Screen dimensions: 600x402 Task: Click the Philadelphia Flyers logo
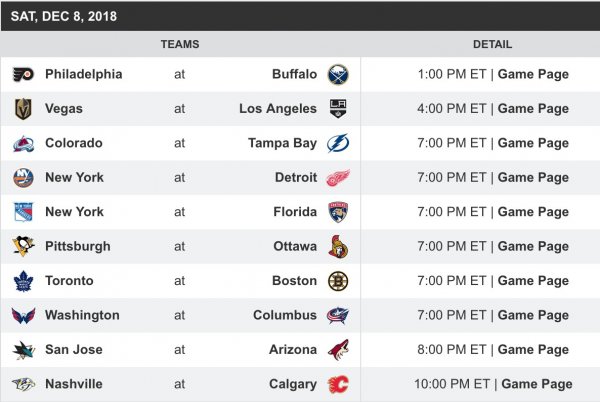pyautogui.click(x=23, y=75)
